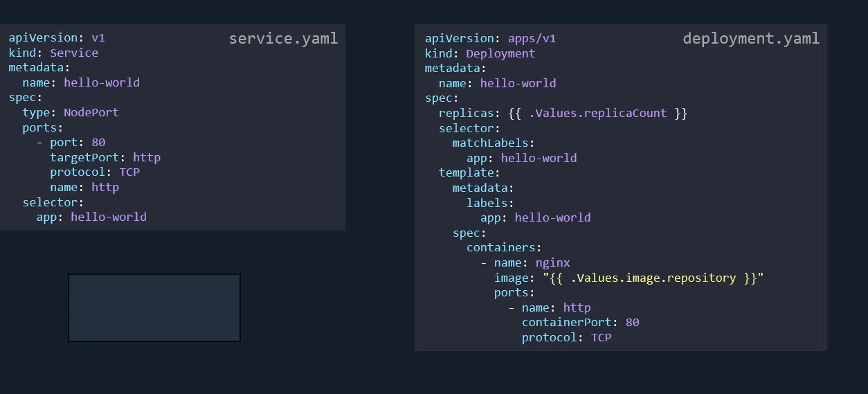Click the service port 80 value
This screenshot has height=394, width=868.
(x=98, y=142)
